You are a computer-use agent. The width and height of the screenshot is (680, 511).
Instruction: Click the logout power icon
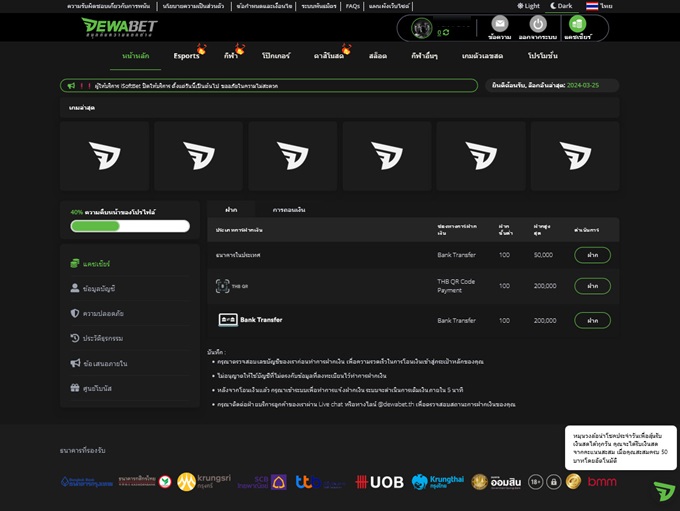click(538, 24)
